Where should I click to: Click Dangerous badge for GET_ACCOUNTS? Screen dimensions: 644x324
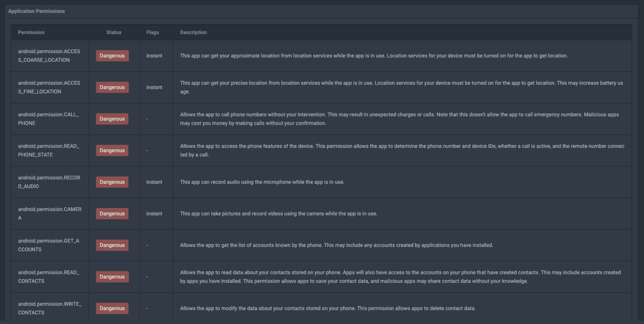click(112, 245)
